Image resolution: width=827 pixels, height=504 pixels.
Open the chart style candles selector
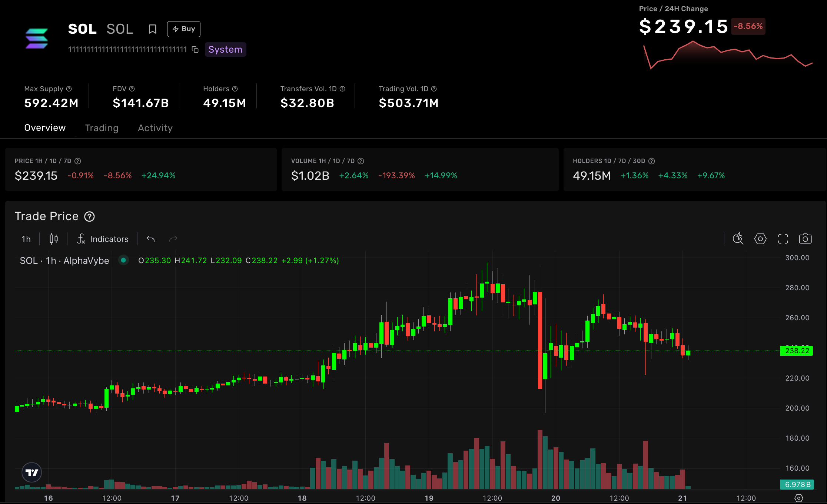coord(54,239)
